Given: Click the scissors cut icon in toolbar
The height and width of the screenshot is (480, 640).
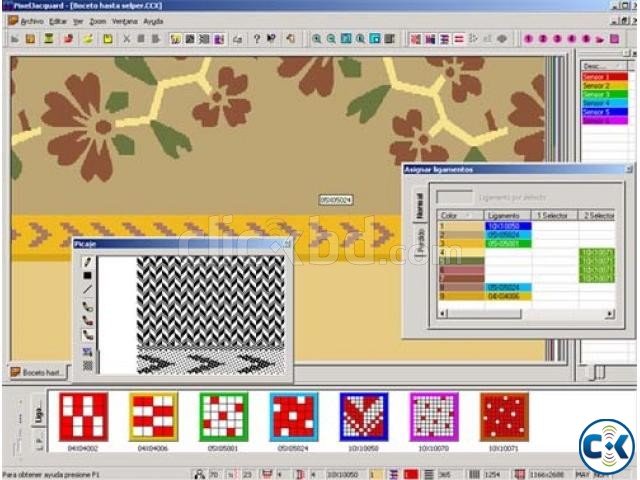Looking at the screenshot, I should [127, 39].
